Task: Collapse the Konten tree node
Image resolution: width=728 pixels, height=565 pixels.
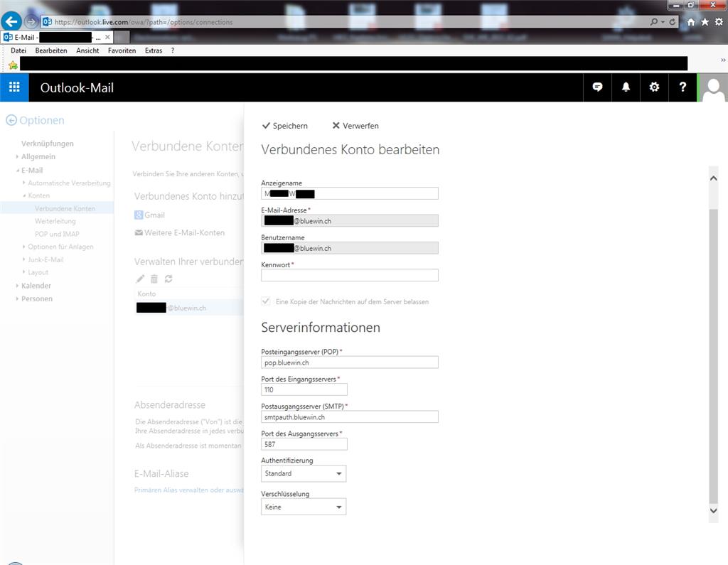Action: [23, 196]
